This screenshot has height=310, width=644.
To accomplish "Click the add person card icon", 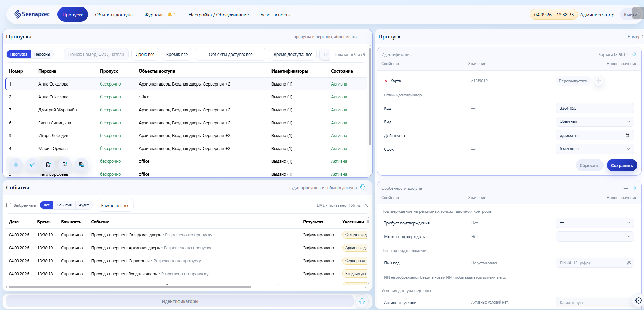I will tap(49, 165).
